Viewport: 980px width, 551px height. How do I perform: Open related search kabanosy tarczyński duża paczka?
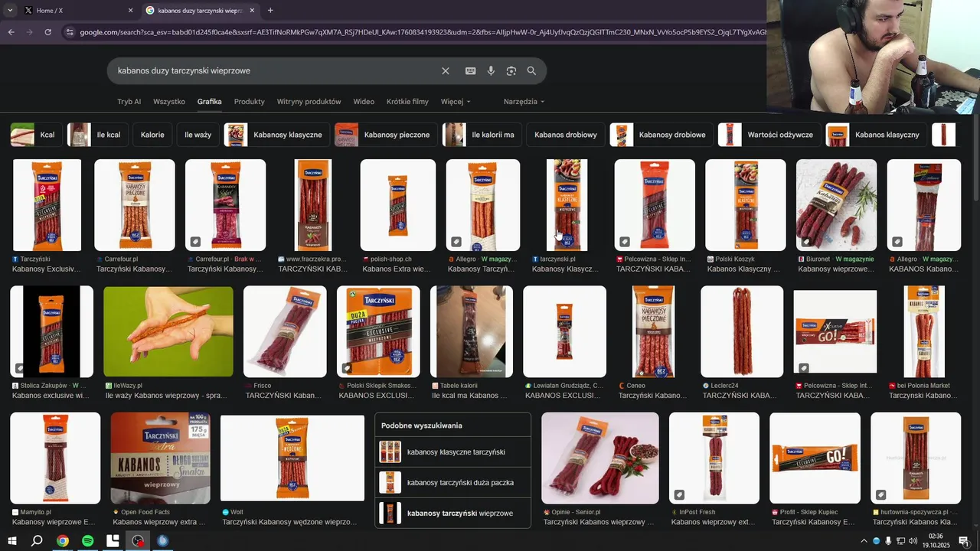452,483
